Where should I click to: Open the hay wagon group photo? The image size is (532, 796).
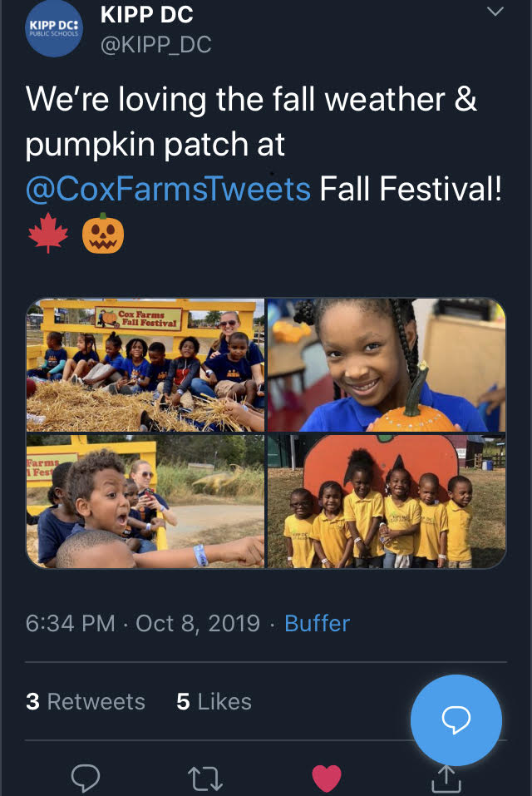[x=145, y=365]
